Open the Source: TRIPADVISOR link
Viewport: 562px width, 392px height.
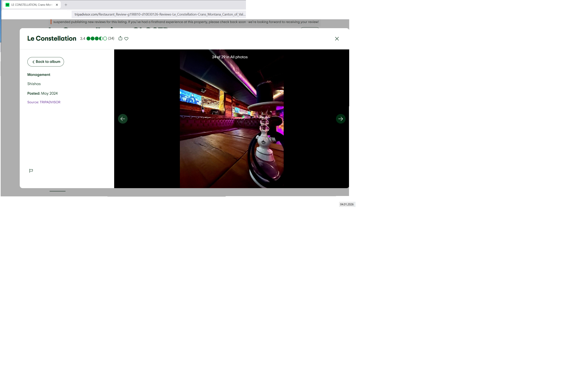[44, 102]
